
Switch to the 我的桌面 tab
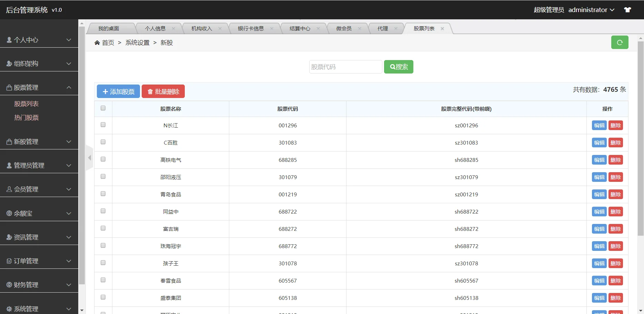pos(109,28)
